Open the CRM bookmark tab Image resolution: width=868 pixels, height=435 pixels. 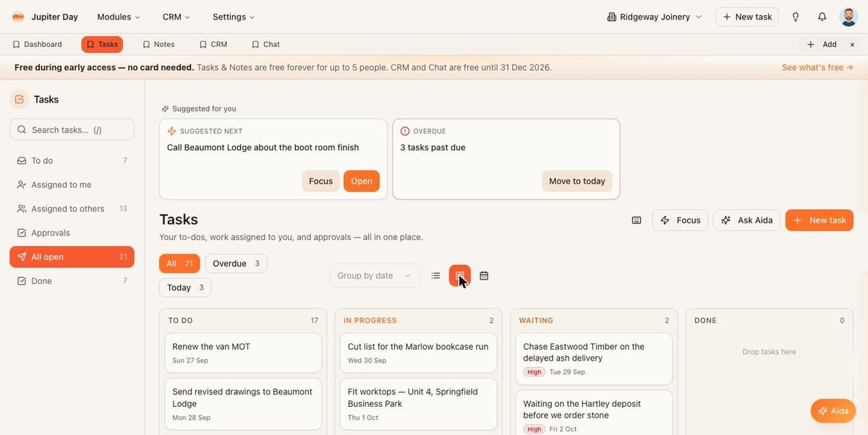213,44
